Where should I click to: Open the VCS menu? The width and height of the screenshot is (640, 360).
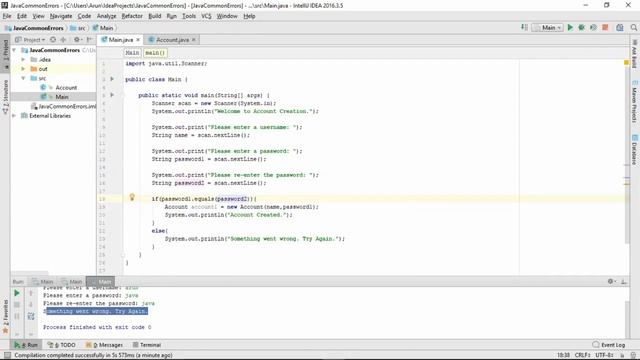pos(206,16)
